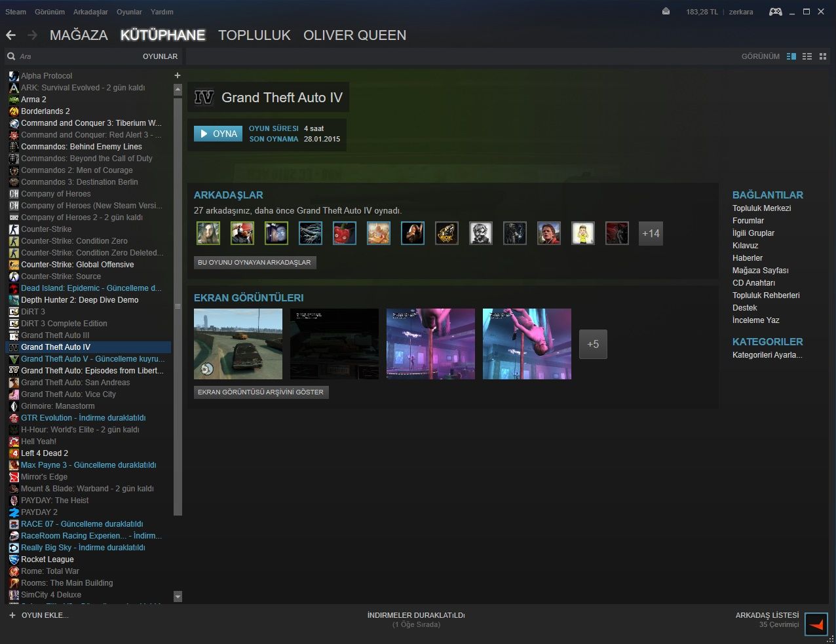Open the Mağaza Sayfası link
Viewport: 836px width, 644px height.
point(761,271)
